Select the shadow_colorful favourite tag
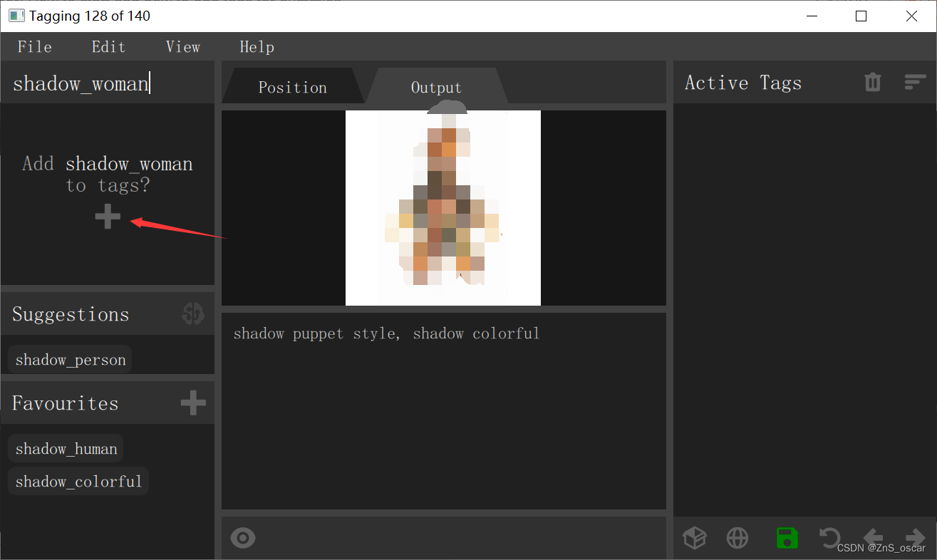 click(78, 481)
